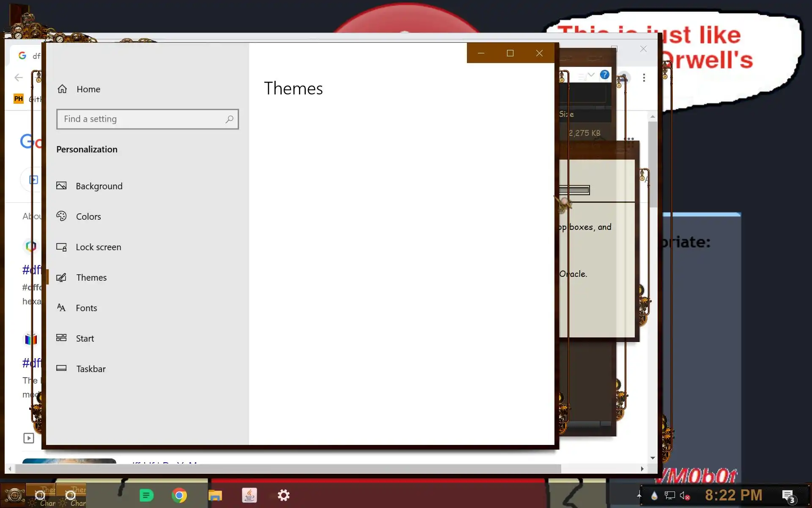Open File Explorer from the taskbar

pyautogui.click(x=215, y=495)
